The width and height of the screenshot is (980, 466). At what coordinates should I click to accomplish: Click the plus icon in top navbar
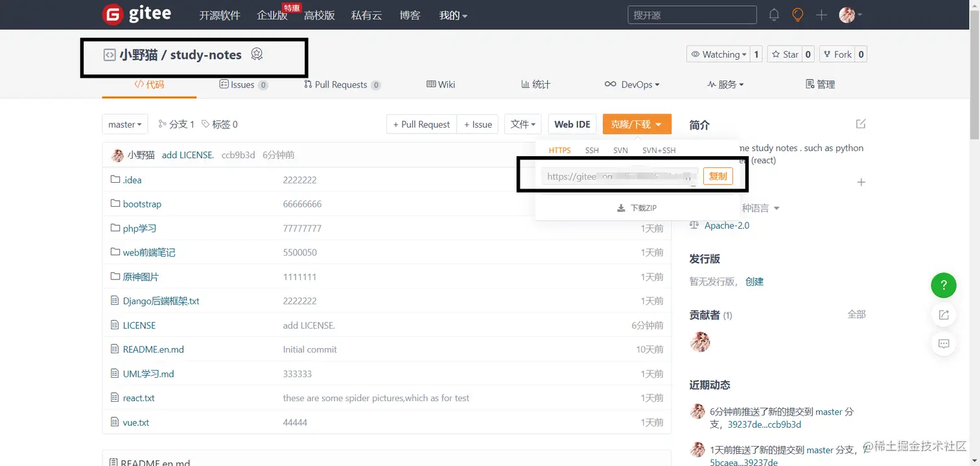tap(821, 14)
